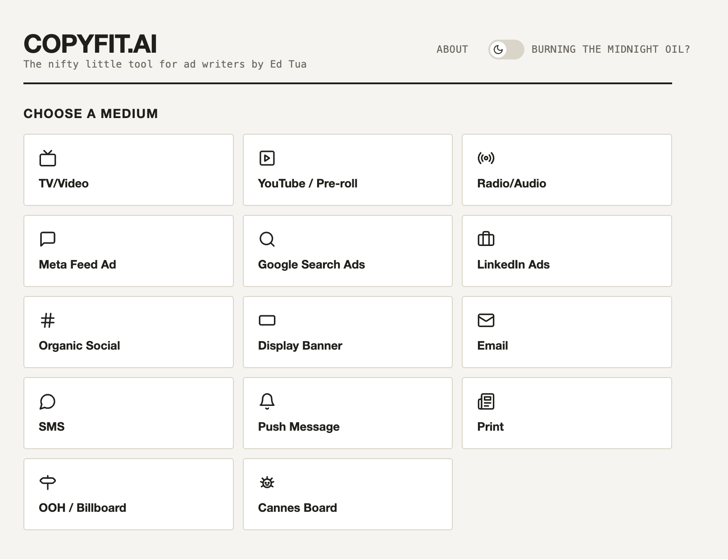Screen dimensions: 728x560
Task: Click the signpost icon for OOH / Billboard
Action: [48, 483]
